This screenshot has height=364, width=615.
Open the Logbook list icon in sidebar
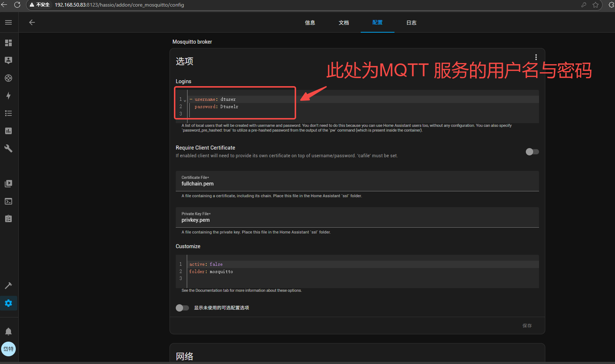(8, 113)
